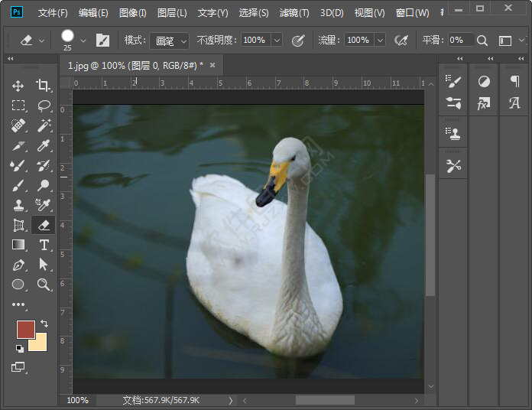This screenshot has width=532, height=410.
Task: Toggle pressure for opacity button
Action: [298, 40]
